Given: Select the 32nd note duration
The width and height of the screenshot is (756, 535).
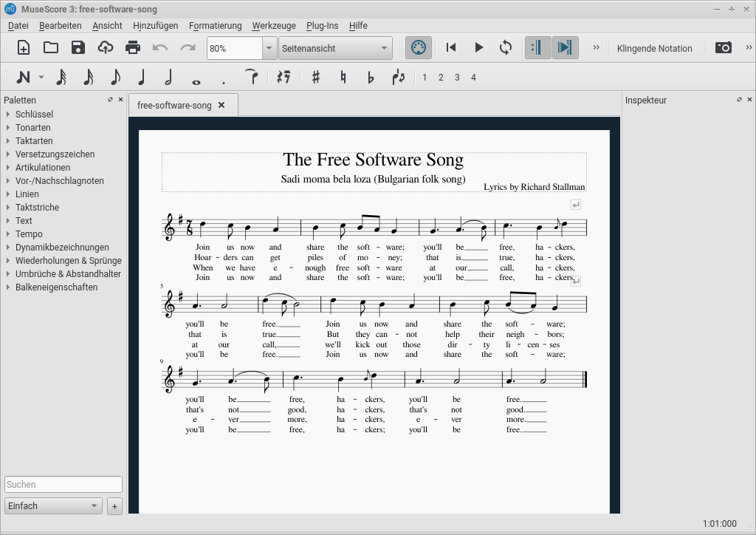Looking at the screenshot, I should click(61, 77).
